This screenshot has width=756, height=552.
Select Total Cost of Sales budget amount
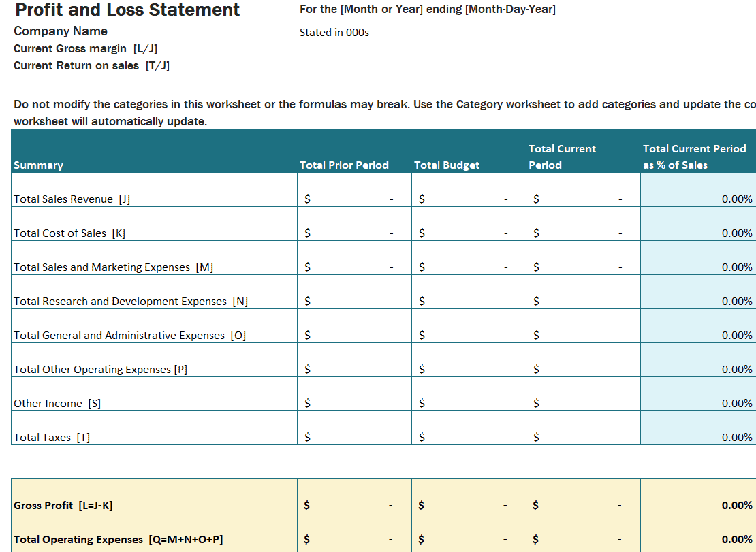tap(469, 224)
